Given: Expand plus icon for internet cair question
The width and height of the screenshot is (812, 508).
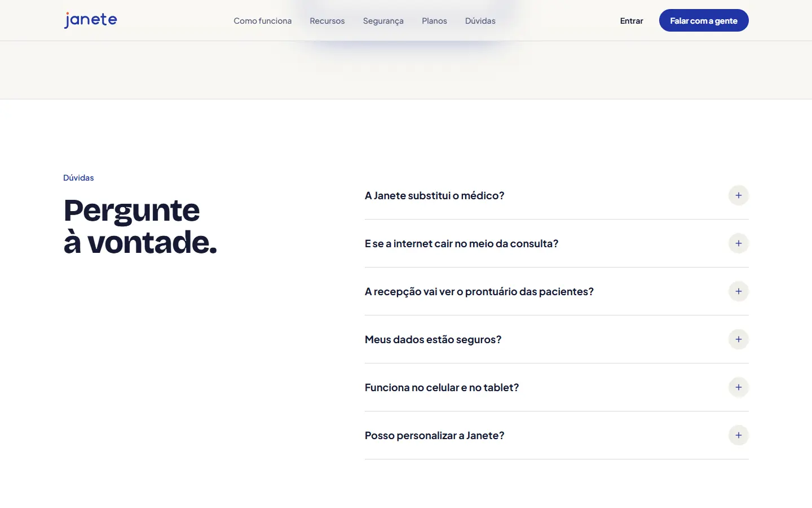Looking at the screenshot, I should tap(739, 243).
